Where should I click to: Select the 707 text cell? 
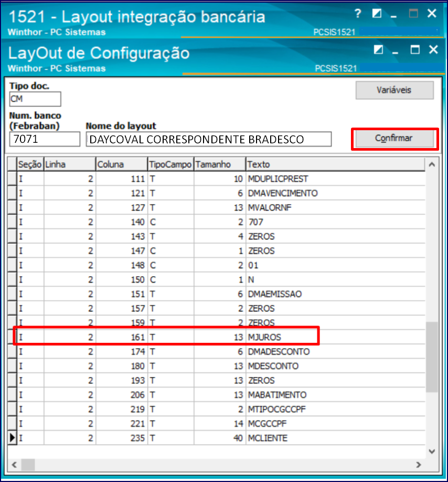(x=336, y=222)
